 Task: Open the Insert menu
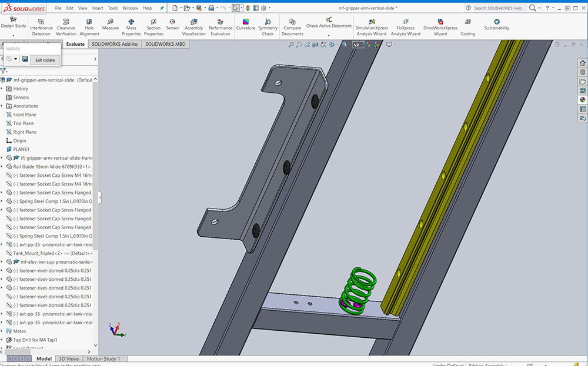point(98,8)
